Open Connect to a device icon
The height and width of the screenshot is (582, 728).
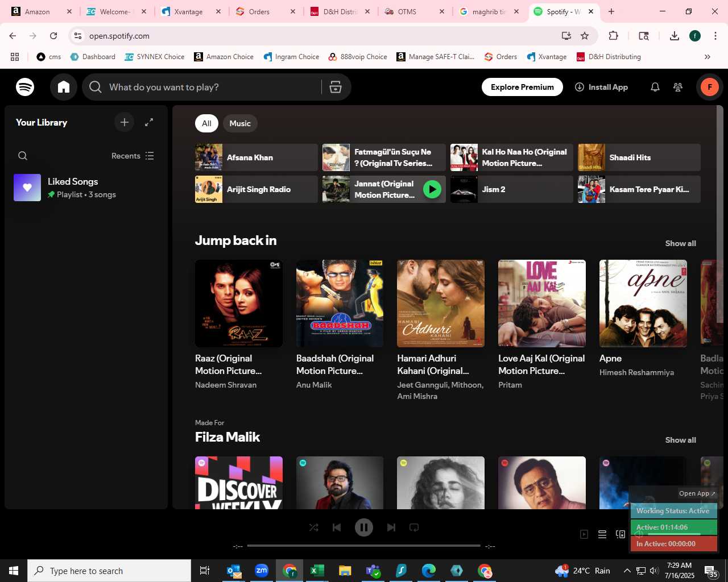click(621, 534)
